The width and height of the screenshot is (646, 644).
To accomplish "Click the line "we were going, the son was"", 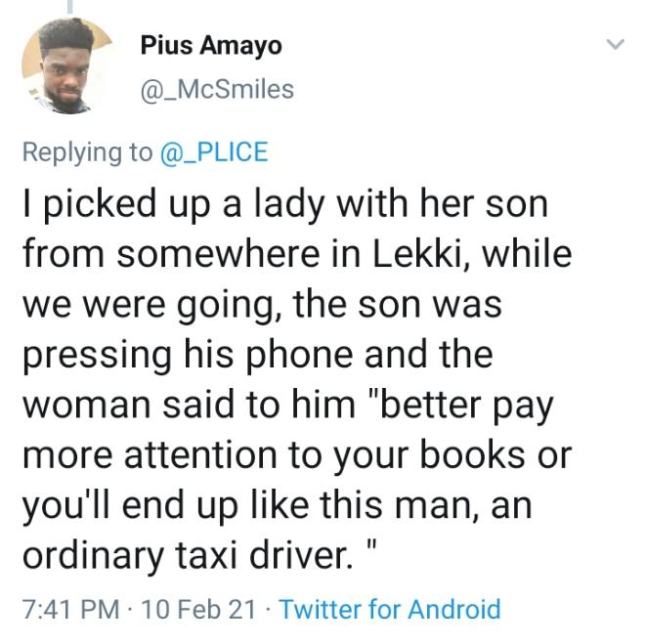I will point(261,304).
